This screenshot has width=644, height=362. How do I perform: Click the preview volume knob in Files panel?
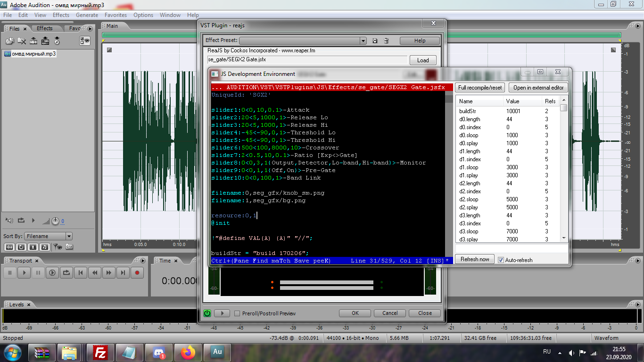tap(55, 221)
